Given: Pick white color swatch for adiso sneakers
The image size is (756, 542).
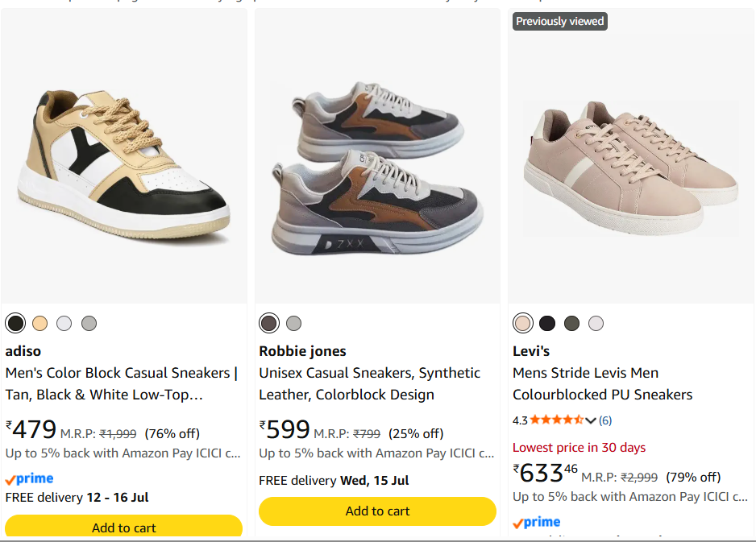Looking at the screenshot, I should click(64, 323).
